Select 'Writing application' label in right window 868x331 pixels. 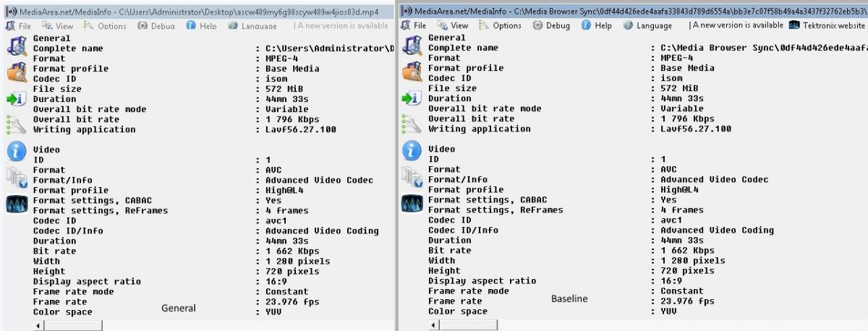click(x=479, y=129)
